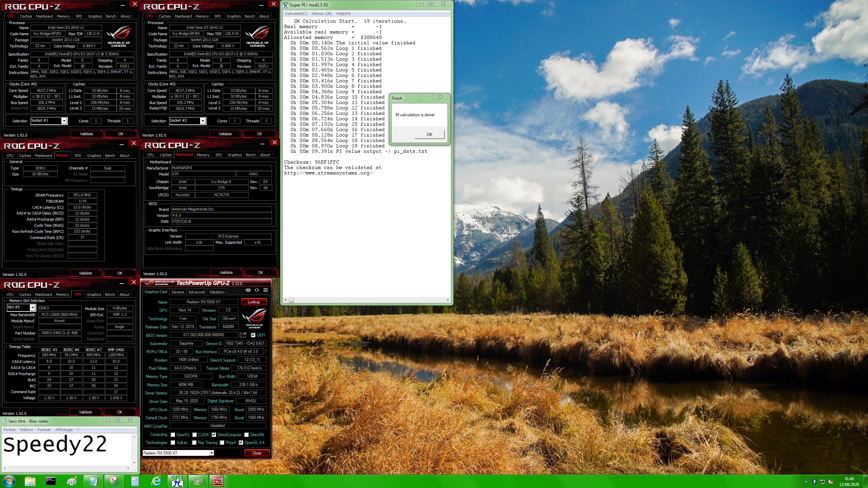The height and width of the screenshot is (488, 868).
Task: Click OK in the Mainboard CPU-Z window
Action: pyautogui.click(x=260, y=272)
